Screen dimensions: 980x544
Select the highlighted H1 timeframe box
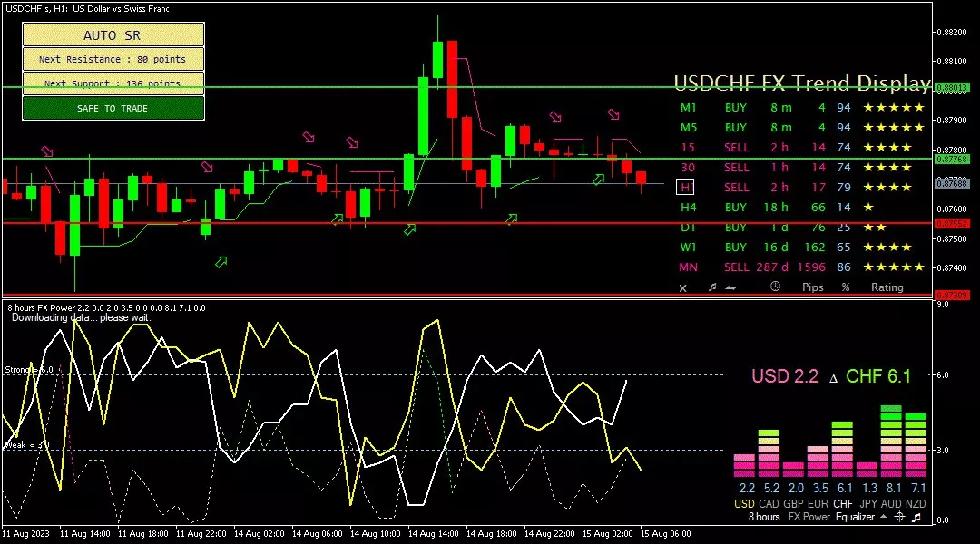point(685,187)
